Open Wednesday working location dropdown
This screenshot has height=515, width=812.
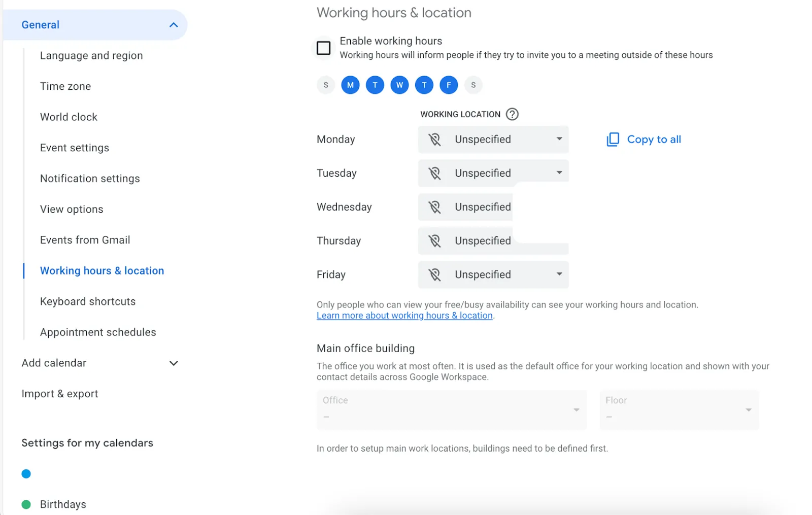pos(465,207)
